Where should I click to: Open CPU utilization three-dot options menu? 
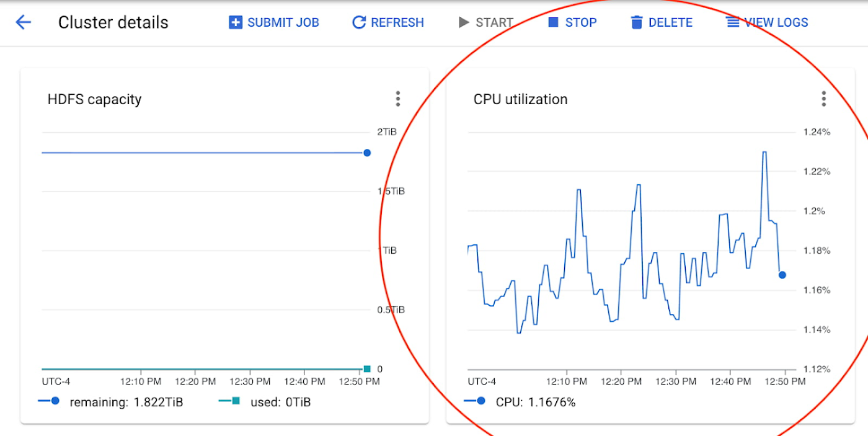tap(824, 99)
